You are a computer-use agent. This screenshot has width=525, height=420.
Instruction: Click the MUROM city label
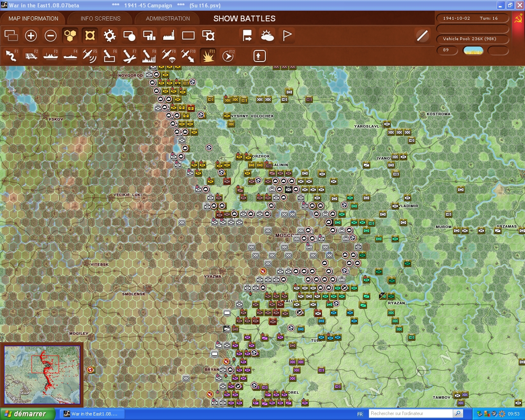[443, 227]
